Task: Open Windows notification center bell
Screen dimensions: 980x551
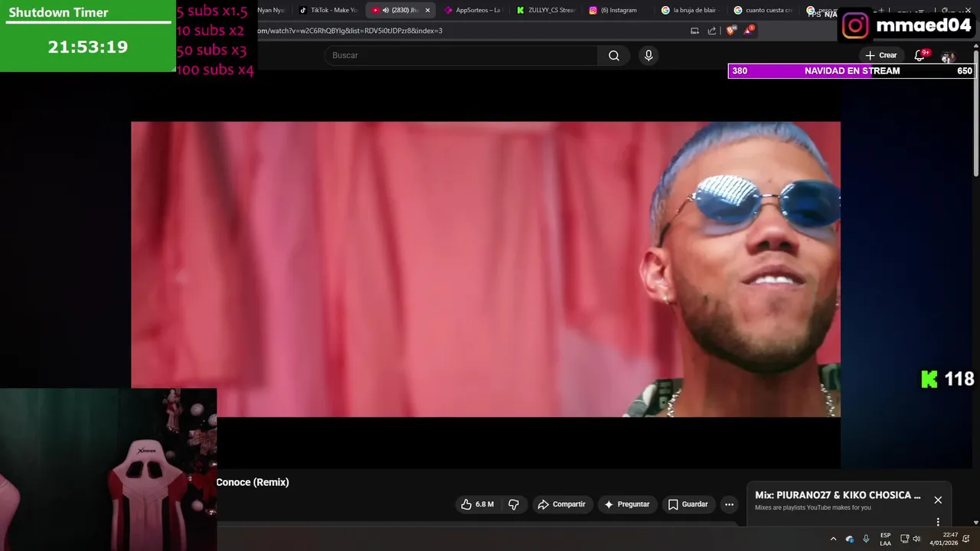Action: 966,539
